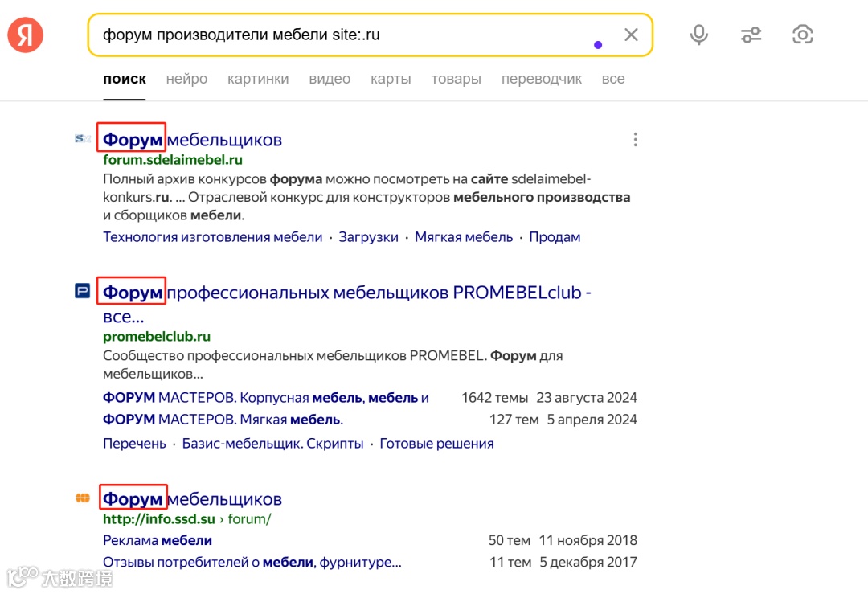Open Технология изготовления мебели sitelink

click(x=212, y=237)
